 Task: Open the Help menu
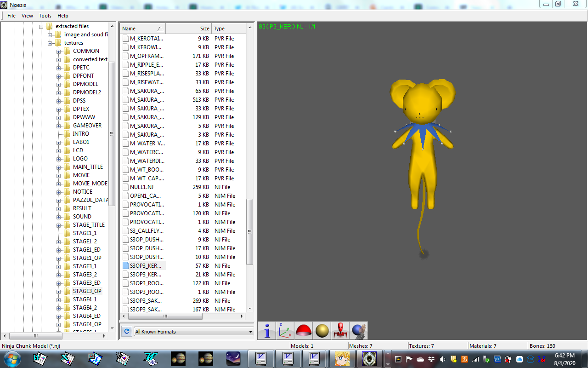tap(63, 16)
